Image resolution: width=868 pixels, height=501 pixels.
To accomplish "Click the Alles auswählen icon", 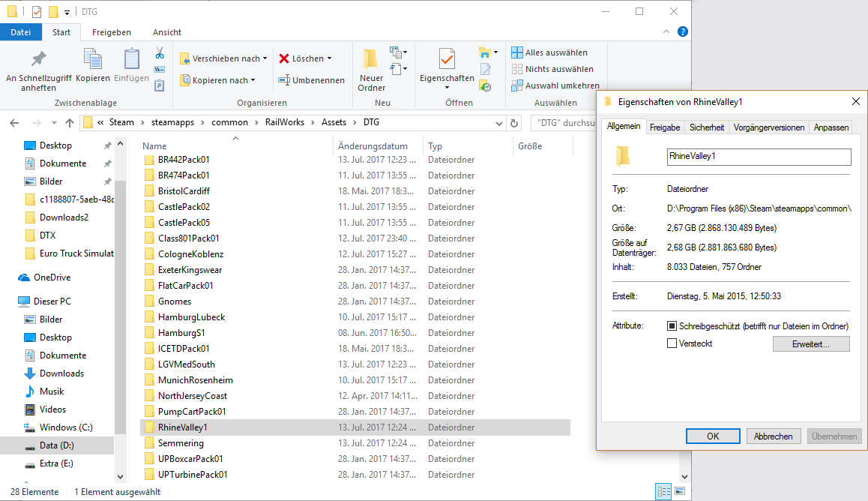I will pyautogui.click(x=517, y=52).
